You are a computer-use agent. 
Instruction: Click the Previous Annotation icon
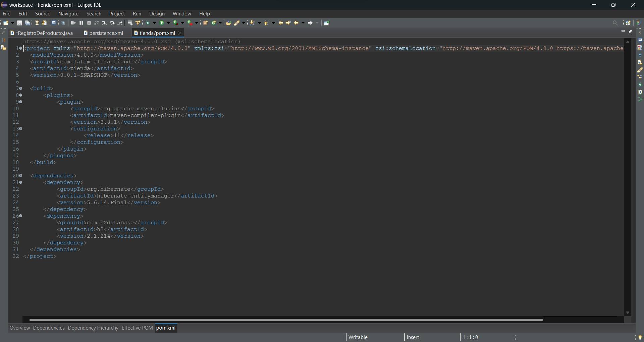[x=267, y=23]
